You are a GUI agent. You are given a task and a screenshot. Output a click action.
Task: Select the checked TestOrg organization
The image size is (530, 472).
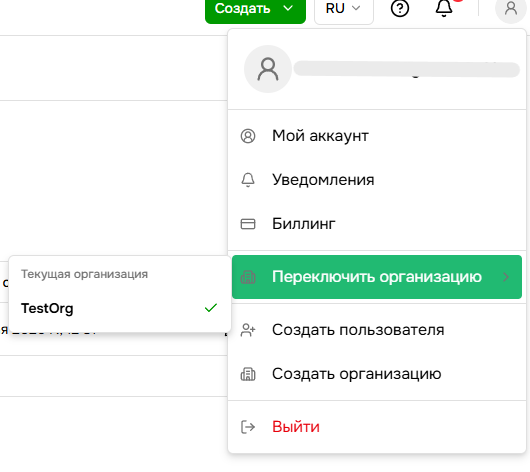(x=120, y=308)
